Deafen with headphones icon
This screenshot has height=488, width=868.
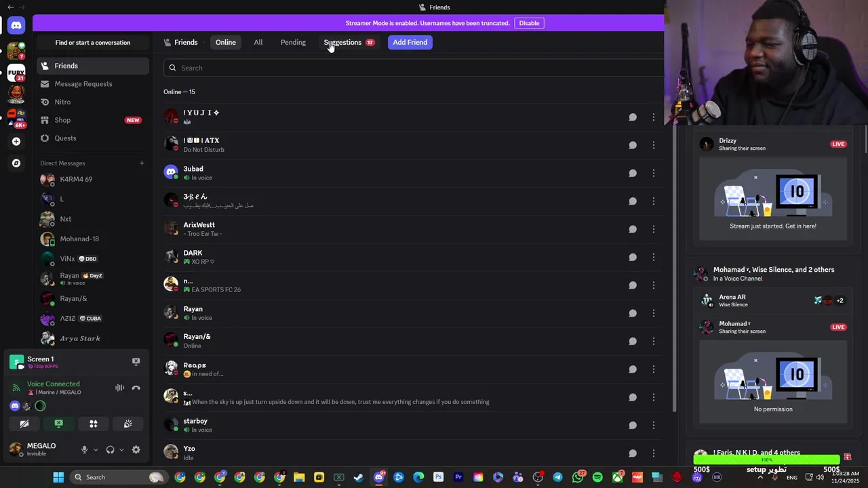(x=110, y=449)
